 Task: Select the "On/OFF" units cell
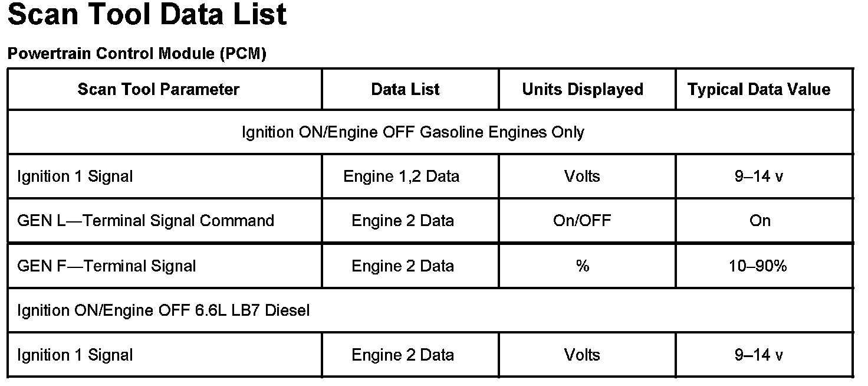pyautogui.click(x=582, y=221)
